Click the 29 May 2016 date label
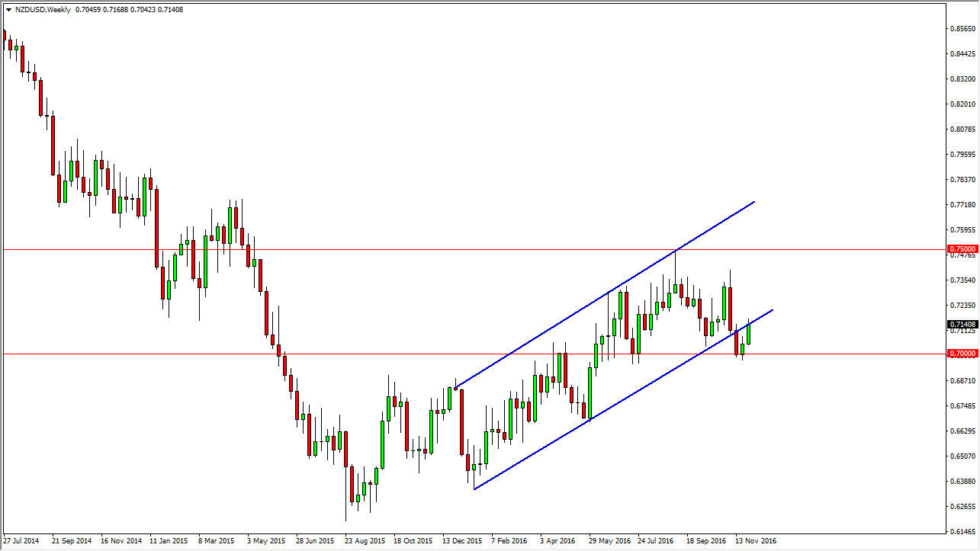 [608, 541]
